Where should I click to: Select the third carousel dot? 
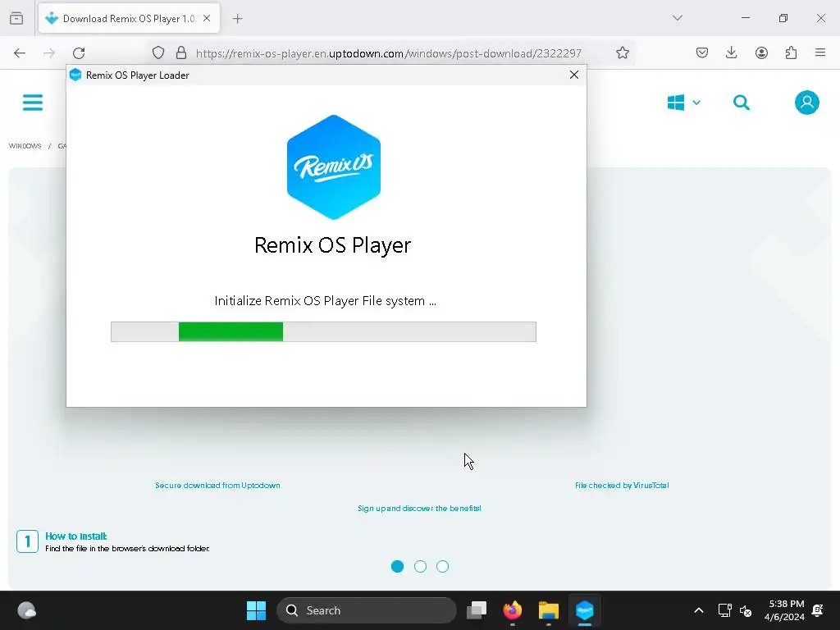click(x=442, y=566)
